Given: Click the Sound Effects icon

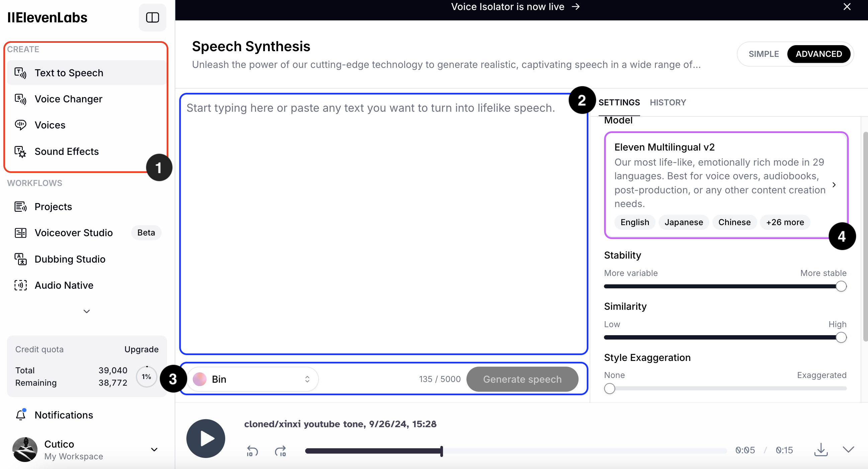Looking at the screenshot, I should [x=20, y=152].
